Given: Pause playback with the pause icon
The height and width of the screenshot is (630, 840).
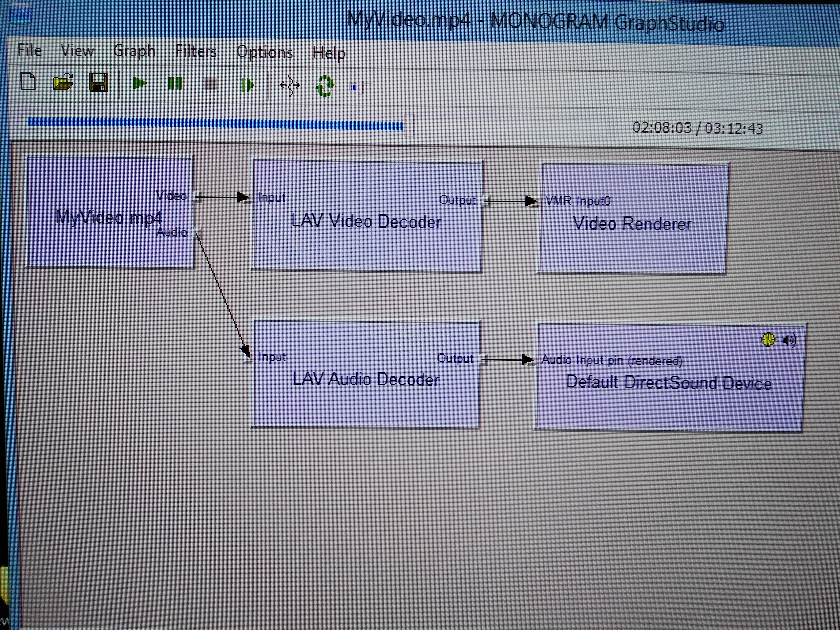Looking at the screenshot, I should coord(175,84).
